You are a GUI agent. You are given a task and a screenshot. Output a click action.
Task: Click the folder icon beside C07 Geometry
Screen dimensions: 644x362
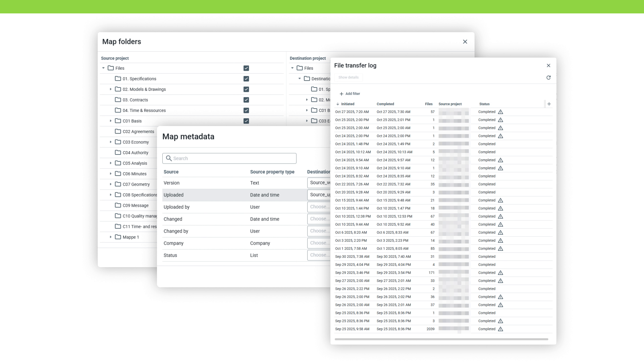point(117,184)
